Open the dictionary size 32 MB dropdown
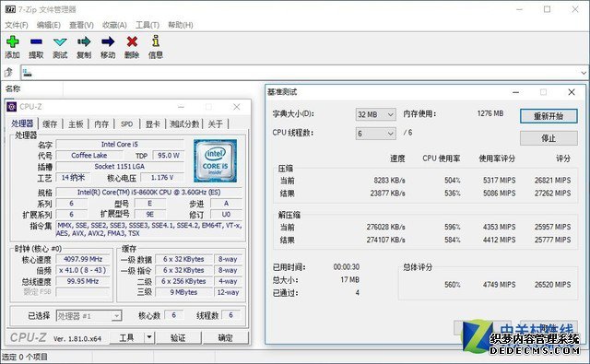Screen dimensions: 590x364 [x=375, y=114]
